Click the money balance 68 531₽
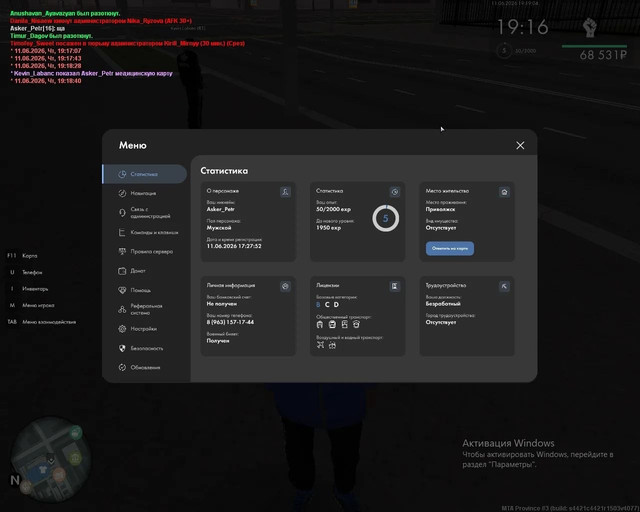 point(603,55)
